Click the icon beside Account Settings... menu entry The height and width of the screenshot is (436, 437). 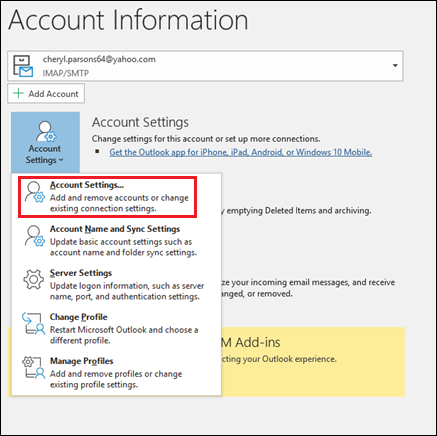tap(34, 192)
